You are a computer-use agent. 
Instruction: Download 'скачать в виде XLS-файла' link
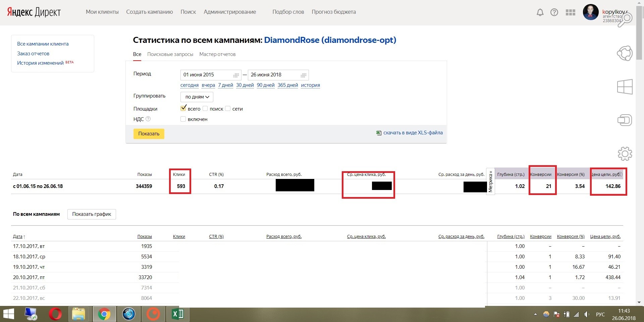413,133
